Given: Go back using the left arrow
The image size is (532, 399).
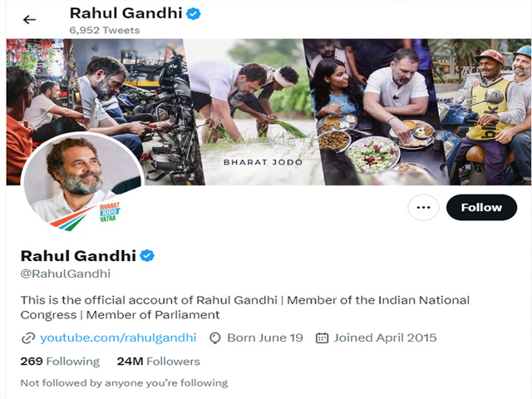Looking at the screenshot, I should pos(30,20).
